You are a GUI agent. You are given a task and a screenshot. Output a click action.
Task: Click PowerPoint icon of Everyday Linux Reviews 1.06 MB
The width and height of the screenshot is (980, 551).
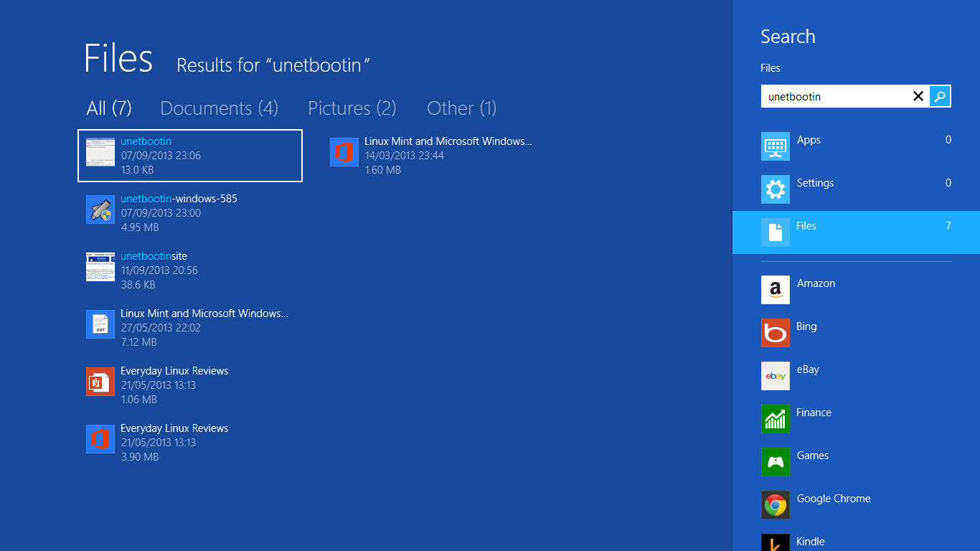(x=100, y=382)
